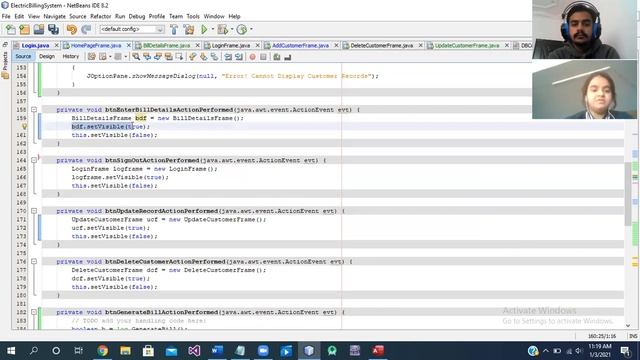
Task: Click the New Project toolbar icon
Action: (24, 29)
